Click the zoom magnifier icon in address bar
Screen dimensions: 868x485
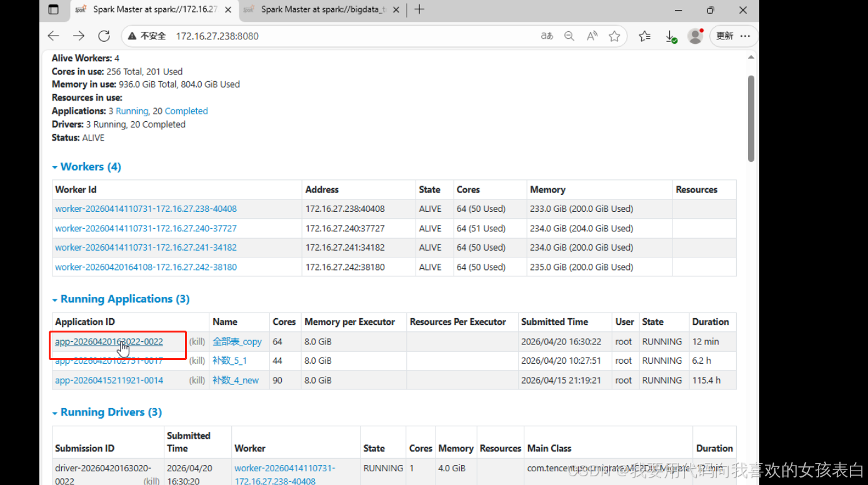pos(569,36)
